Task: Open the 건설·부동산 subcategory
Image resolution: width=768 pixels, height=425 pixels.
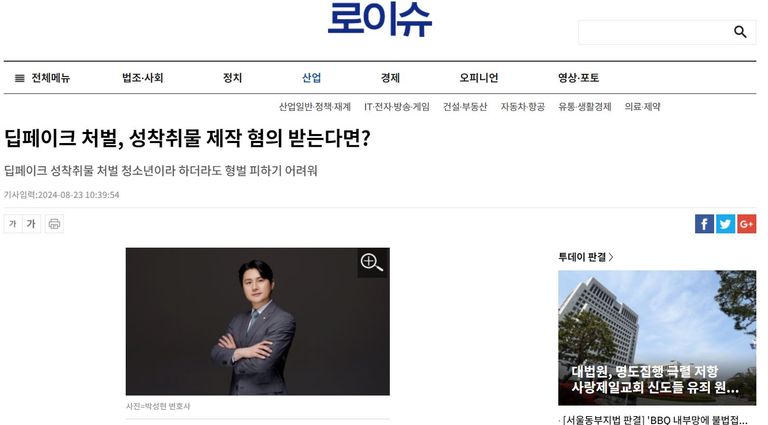Action: [x=465, y=107]
